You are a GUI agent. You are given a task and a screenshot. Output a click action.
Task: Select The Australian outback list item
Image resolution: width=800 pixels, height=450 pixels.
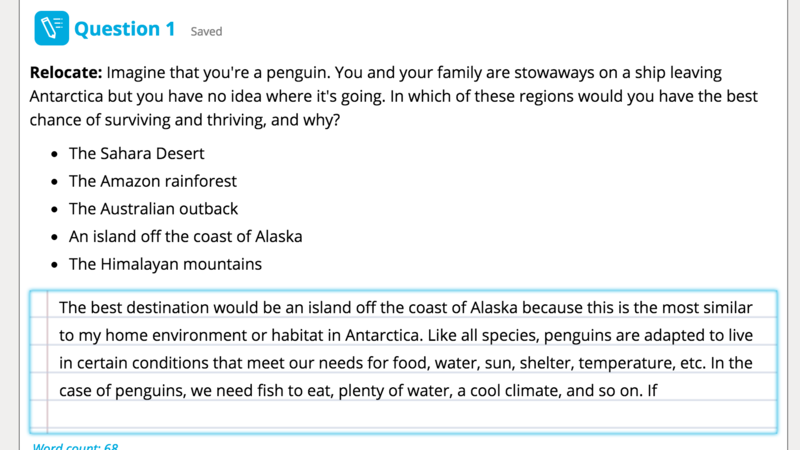pyautogui.click(x=153, y=209)
